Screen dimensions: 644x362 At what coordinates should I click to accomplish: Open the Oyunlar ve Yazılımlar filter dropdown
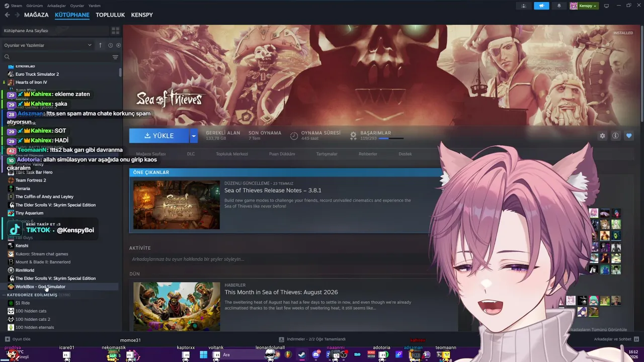pyautogui.click(x=48, y=45)
